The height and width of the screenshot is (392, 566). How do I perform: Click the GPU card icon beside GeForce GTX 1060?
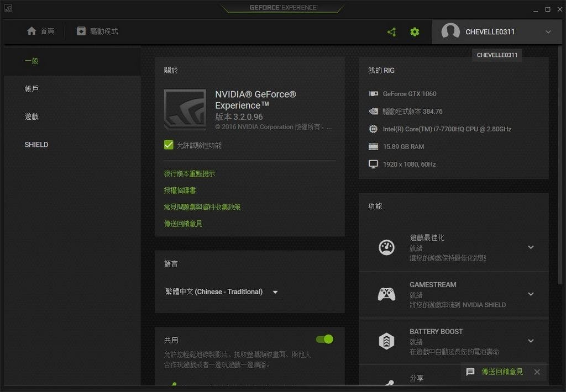point(373,94)
